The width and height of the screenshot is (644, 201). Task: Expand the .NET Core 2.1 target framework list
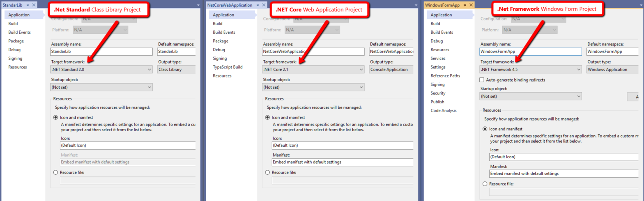[x=313, y=70]
